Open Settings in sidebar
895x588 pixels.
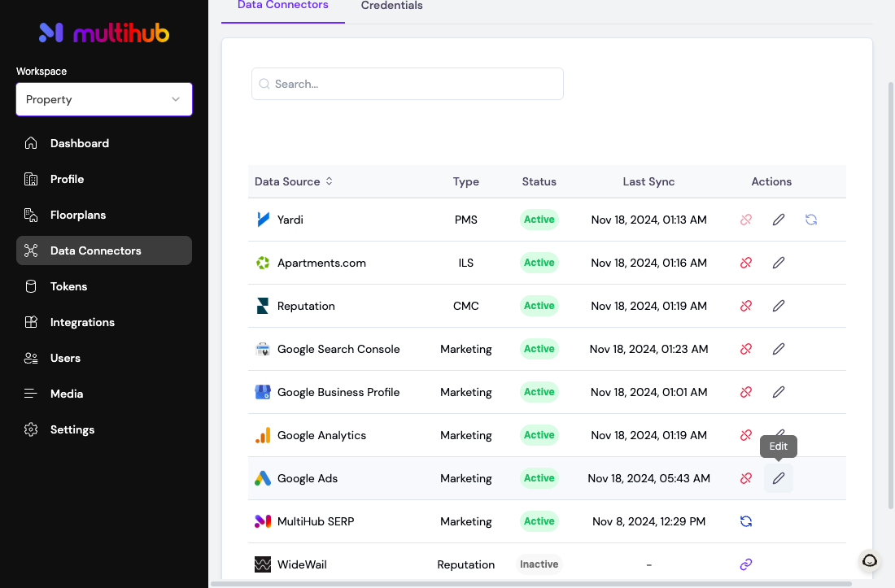104,429
